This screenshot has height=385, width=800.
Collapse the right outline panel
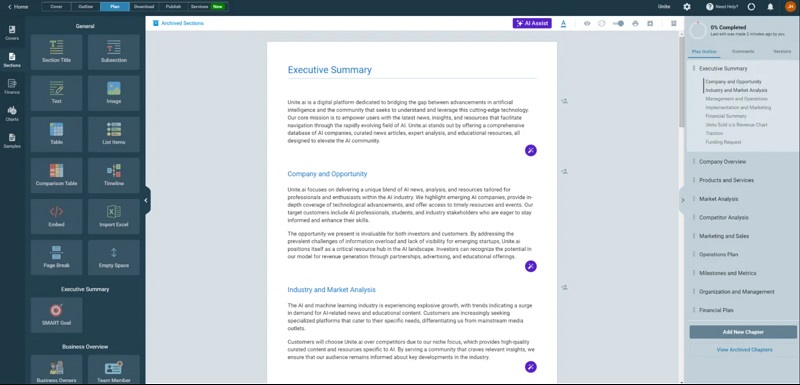click(682, 200)
